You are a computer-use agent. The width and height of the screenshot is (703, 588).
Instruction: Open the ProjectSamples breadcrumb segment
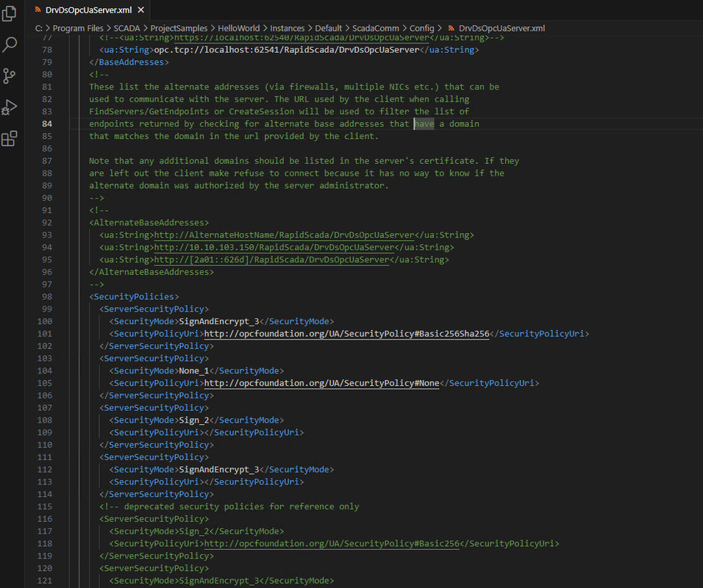point(179,28)
